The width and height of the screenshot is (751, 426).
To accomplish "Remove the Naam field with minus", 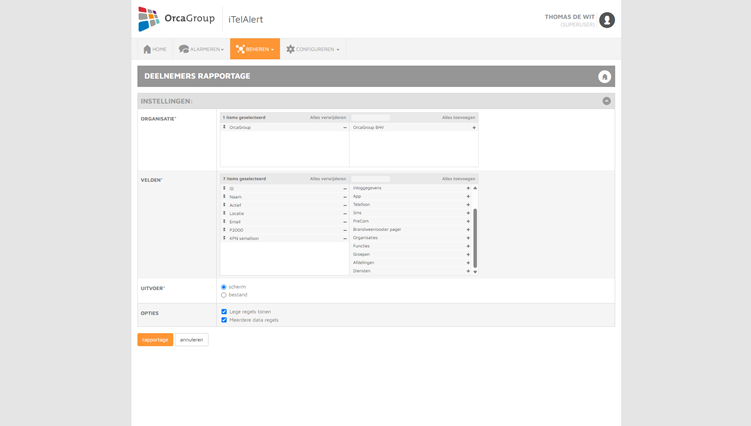I will pyautogui.click(x=345, y=197).
